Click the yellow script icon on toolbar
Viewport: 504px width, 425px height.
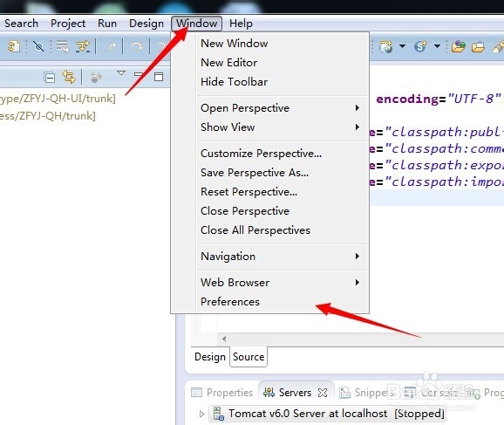(x=14, y=47)
